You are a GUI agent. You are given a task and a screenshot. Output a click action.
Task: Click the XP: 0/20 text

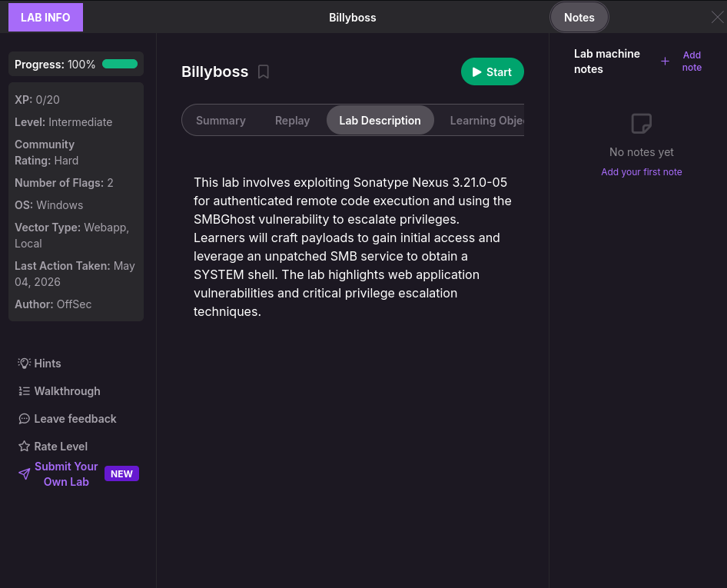(37, 100)
